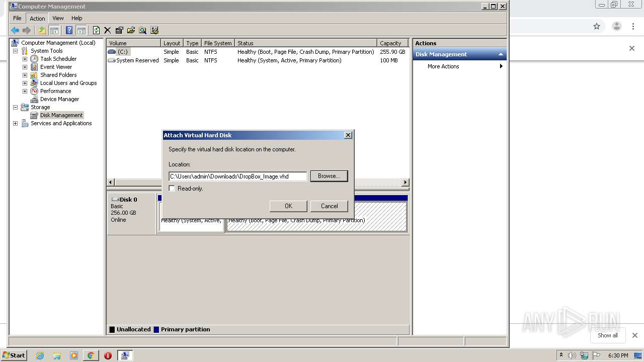Select Disk Management in the tree
This screenshot has width=644, height=362.
tap(61, 115)
